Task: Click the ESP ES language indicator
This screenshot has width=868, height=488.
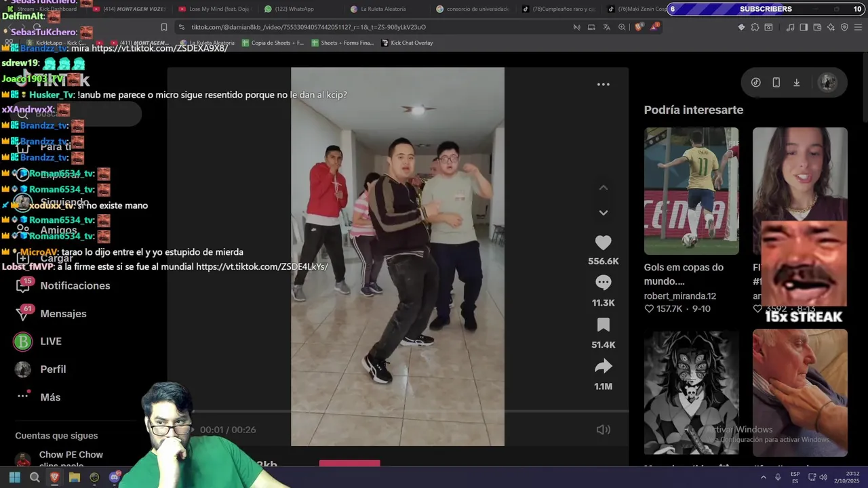Action: click(x=795, y=477)
